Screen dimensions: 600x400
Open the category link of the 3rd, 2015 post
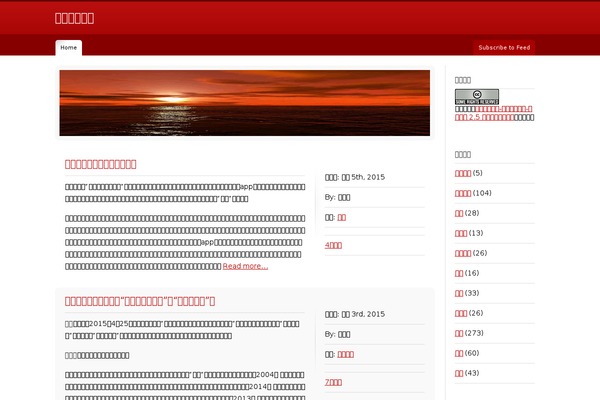346,354
